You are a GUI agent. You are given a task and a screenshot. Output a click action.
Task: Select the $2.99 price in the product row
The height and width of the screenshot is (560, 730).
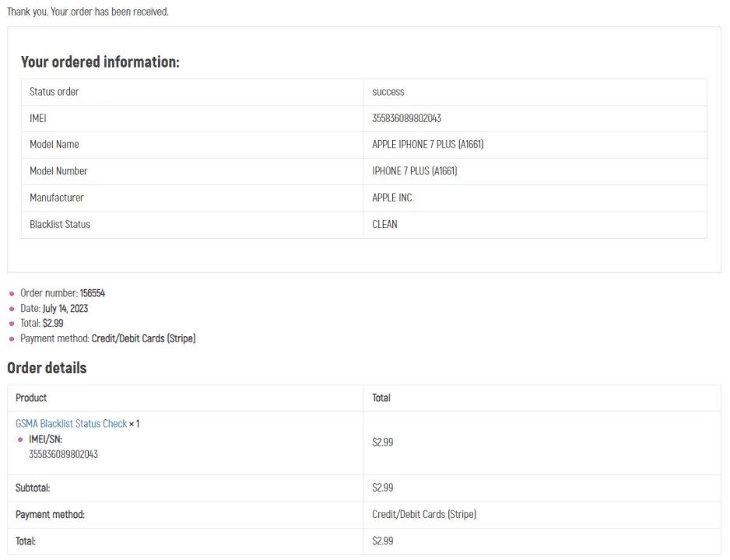tap(382, 443)
